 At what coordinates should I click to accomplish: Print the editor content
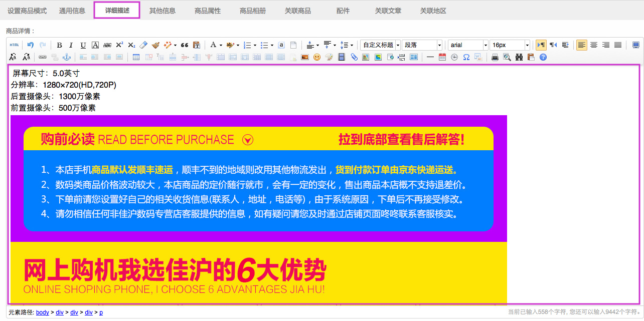tap(495, 57)
